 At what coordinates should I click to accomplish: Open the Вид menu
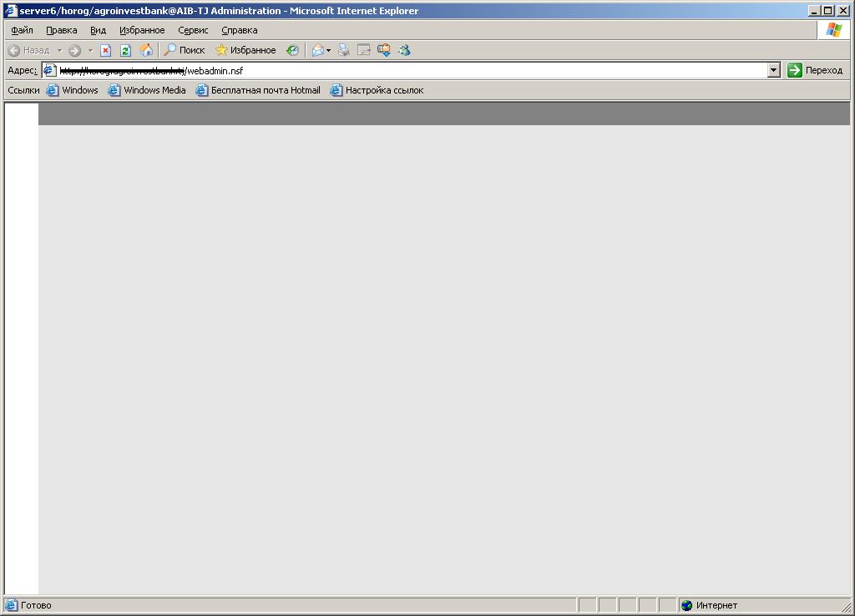99,30
